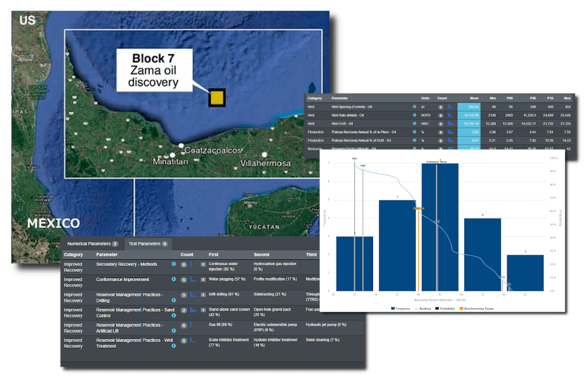Click count badge 6 for Secondary Recovery - Methods
The width and height of the screenshot is (588, 378).
[184, 265]
